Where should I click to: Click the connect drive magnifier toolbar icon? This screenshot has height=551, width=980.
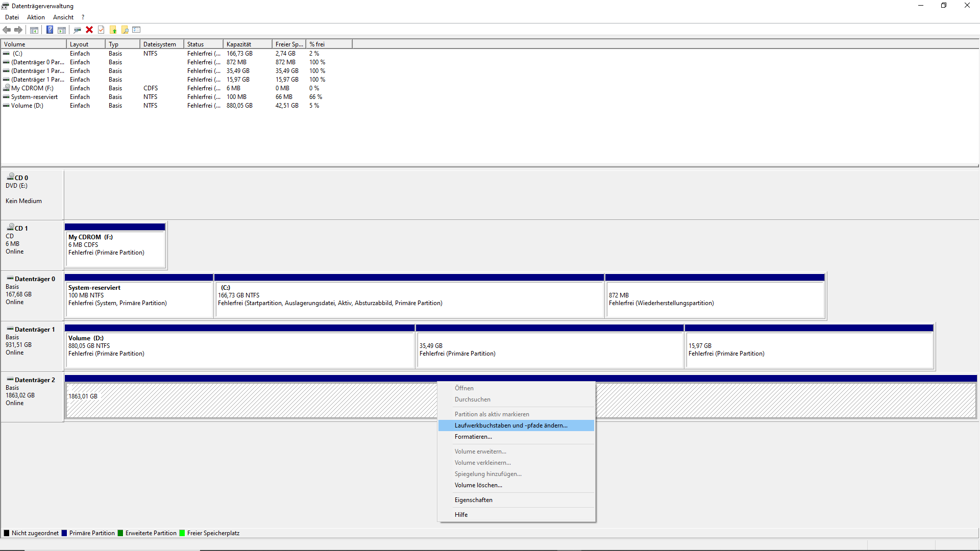[x=77, y=30]
